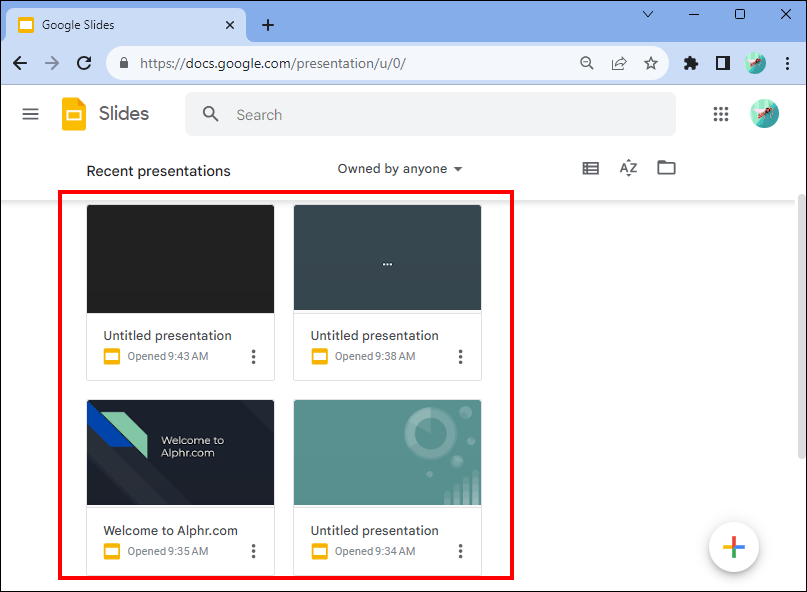Click the Slides product name text

coord(124,113)
